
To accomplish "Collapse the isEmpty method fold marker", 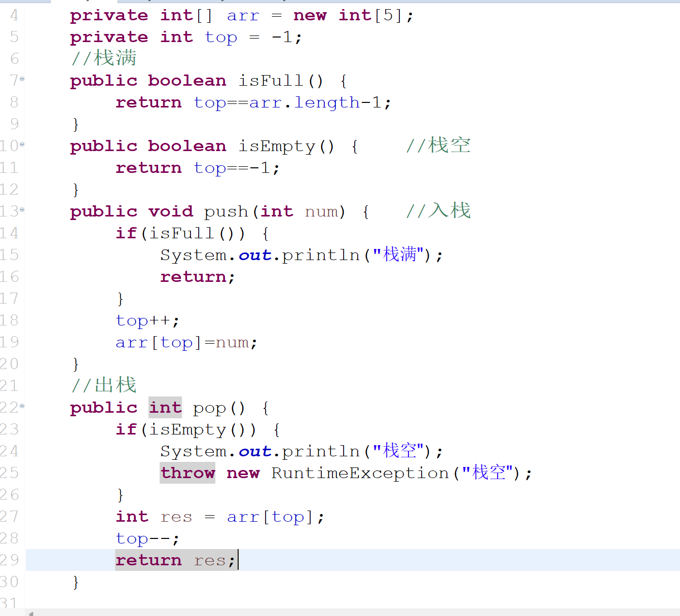I will (x=22, y=144).
